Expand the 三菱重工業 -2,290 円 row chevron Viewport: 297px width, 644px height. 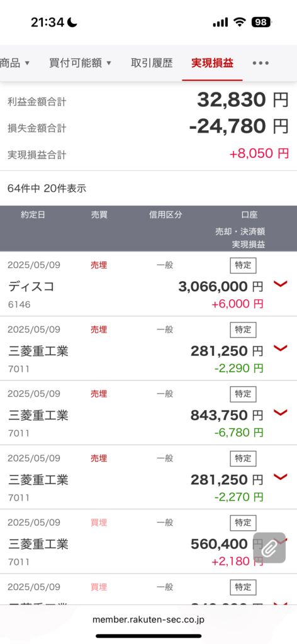coord(281,348)
